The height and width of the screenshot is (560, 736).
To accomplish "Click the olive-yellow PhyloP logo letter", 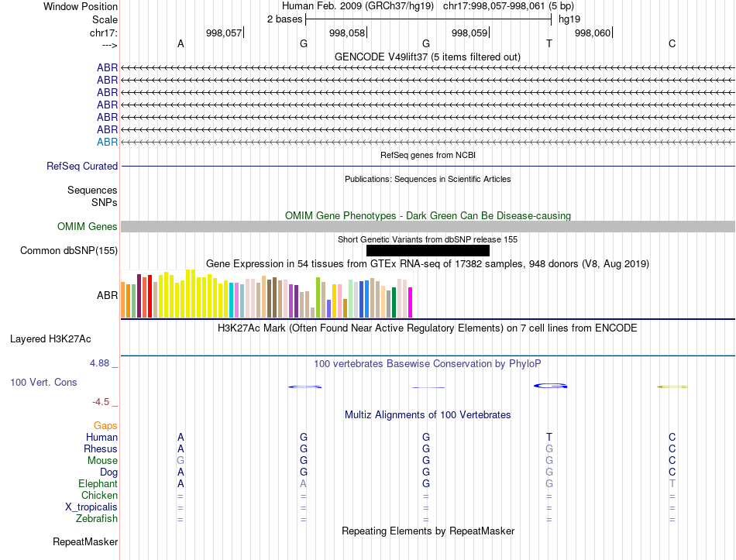I will [672, 387].
